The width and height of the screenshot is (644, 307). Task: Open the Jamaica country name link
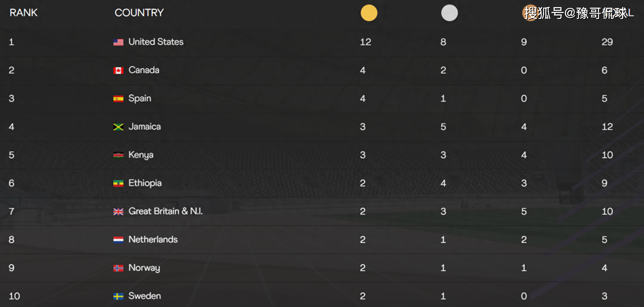coord(145,127)
